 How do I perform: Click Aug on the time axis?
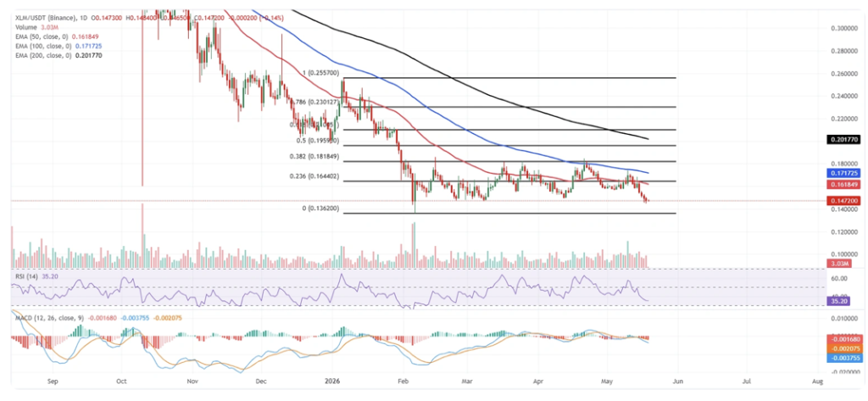(x=816, y=382)
